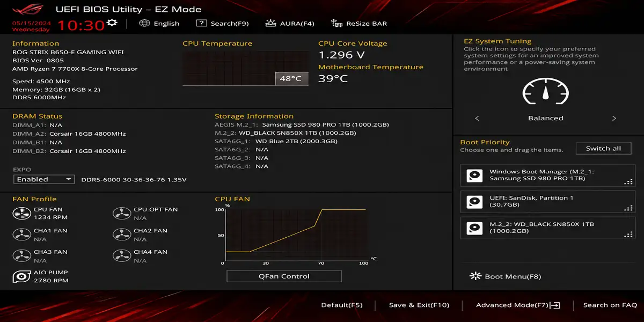Switch tuning profile with right arrow
644x322 pixels.
[614, 118]
